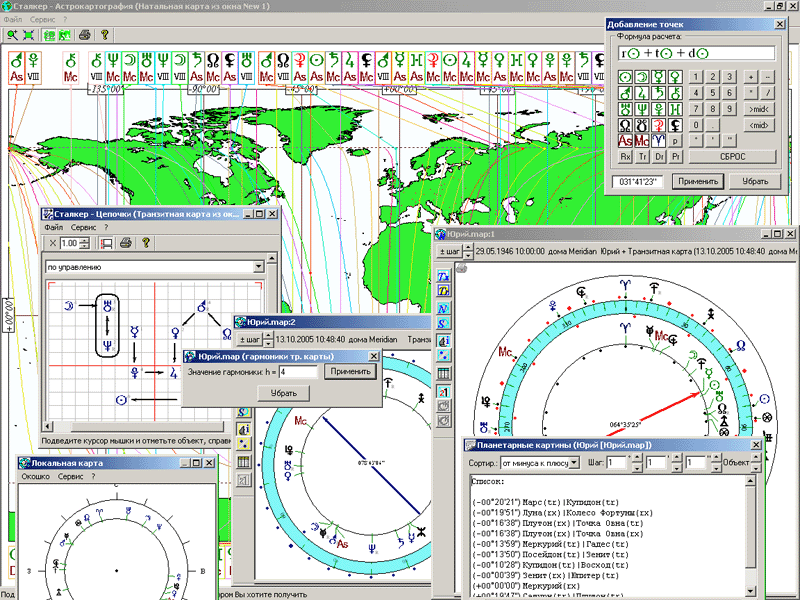Click the 031°41'23" result field
The height and width of the screenshot is (600, 800).
638,182
